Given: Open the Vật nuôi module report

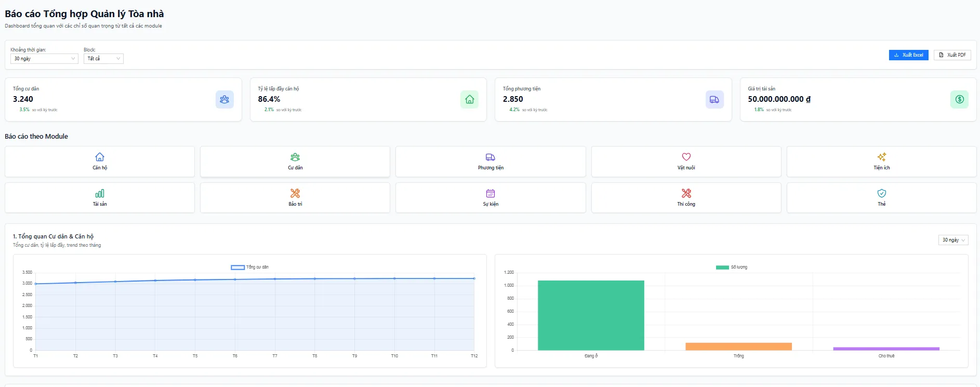Looking at the screenshot, I should coord(686,162).
